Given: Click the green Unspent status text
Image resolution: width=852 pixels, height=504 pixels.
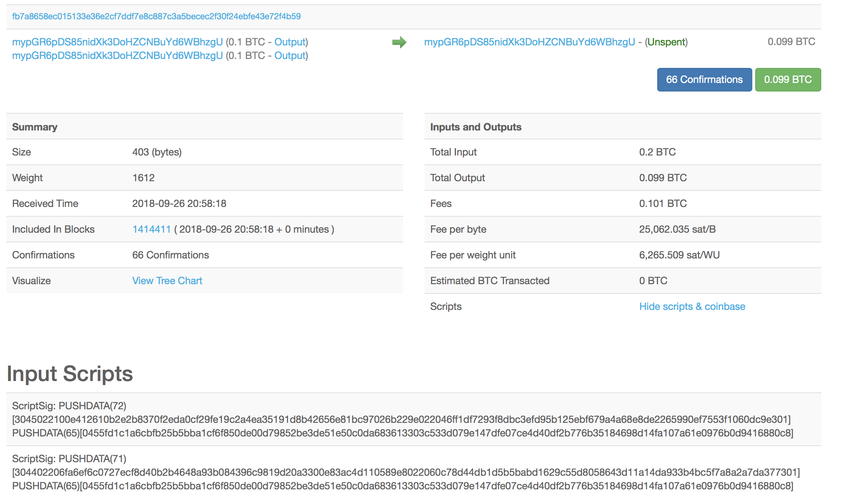Looking at the screenshot, I should [666, 42].
